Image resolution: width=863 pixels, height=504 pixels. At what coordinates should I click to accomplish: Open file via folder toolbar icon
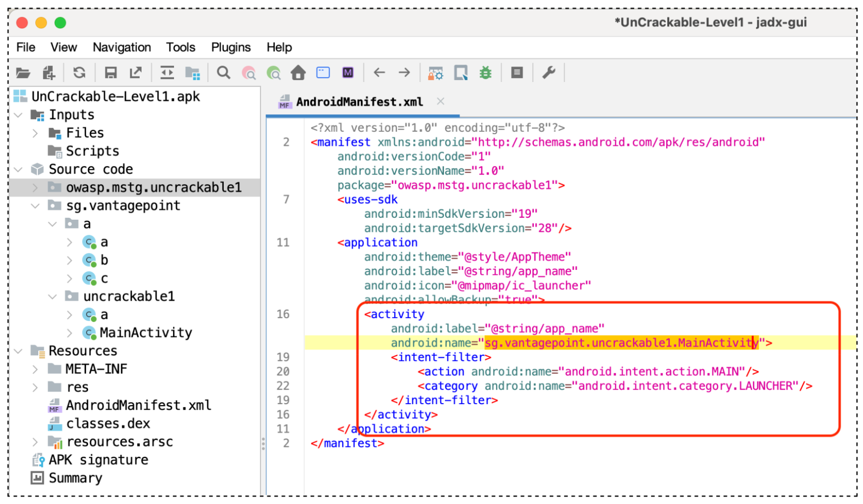coord(23,73)
